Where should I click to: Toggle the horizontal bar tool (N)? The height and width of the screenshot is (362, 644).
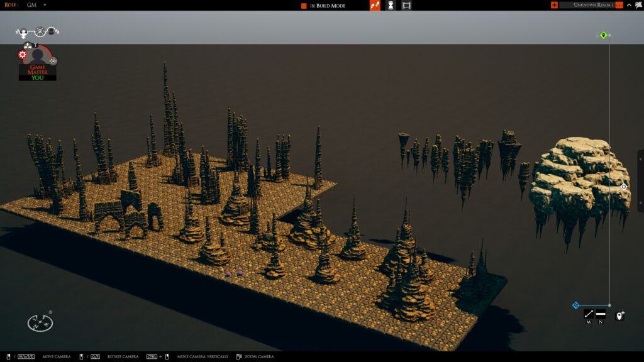[x=601, y=314]
